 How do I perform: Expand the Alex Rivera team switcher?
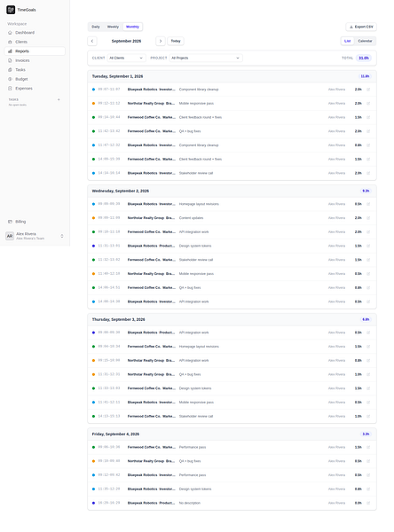point(62,236)
